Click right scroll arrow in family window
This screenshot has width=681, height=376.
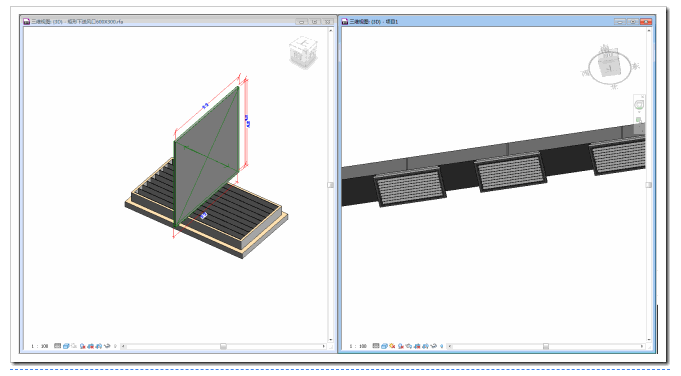pos(324,346)
